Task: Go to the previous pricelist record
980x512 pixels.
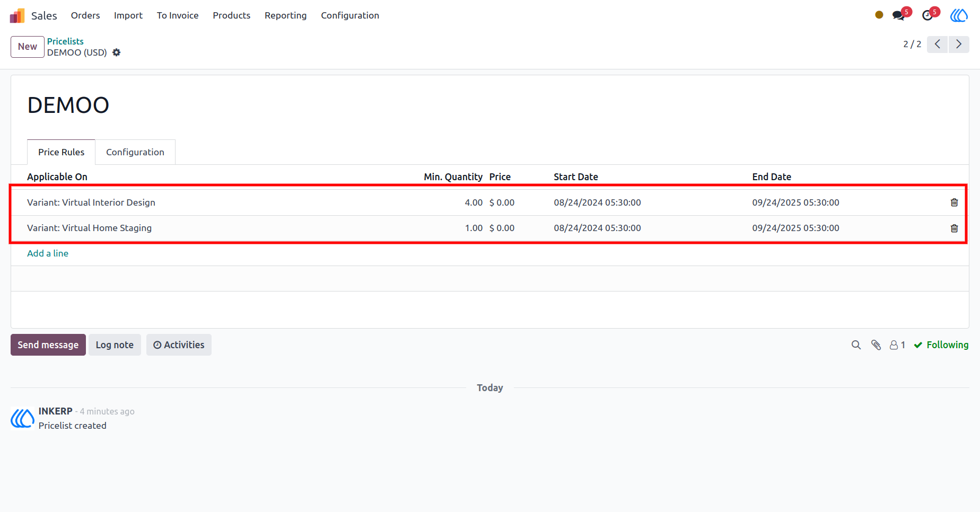Action: coord(938,44)
